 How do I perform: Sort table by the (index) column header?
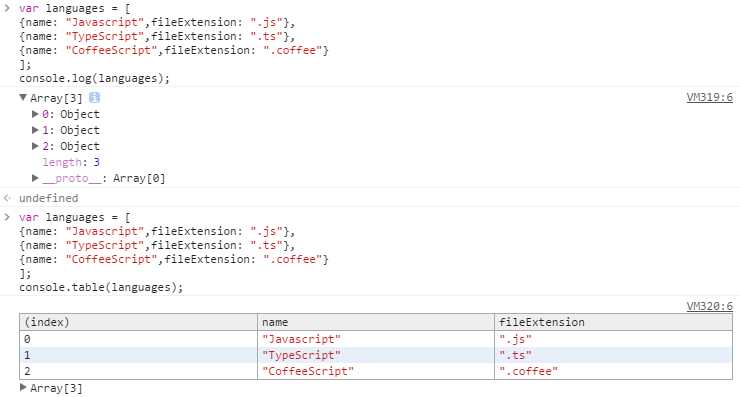pyautogui.click(x=138, y=322)
